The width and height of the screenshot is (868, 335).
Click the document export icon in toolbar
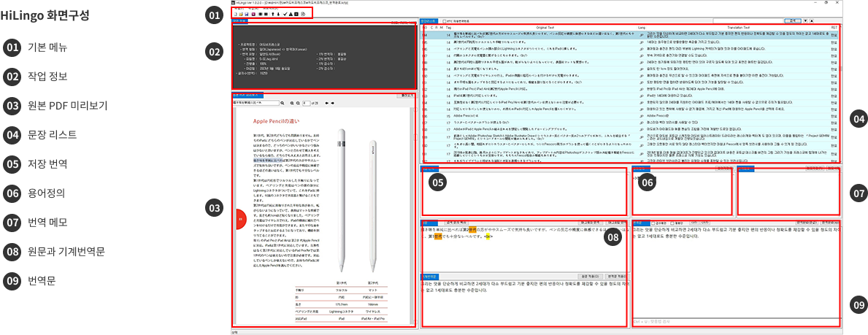(303, 14)
